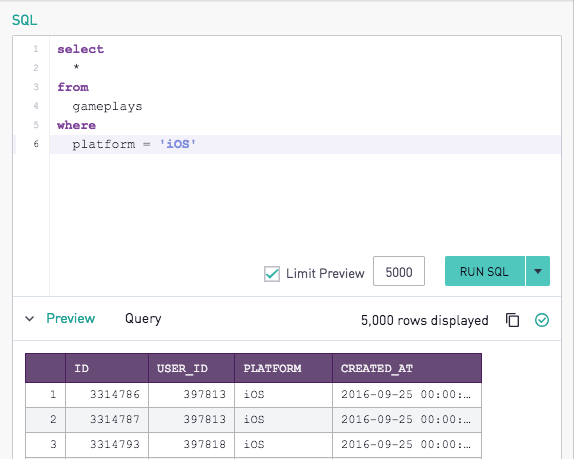Screen dimensions: 574x459
Task: Run the query with RUN SQL button
Action: coord(485,271)
